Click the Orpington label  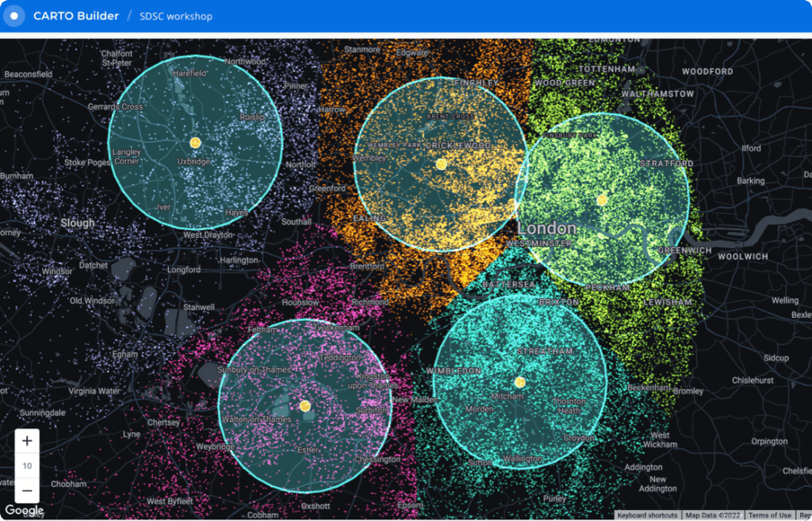(x=769, y=441)
